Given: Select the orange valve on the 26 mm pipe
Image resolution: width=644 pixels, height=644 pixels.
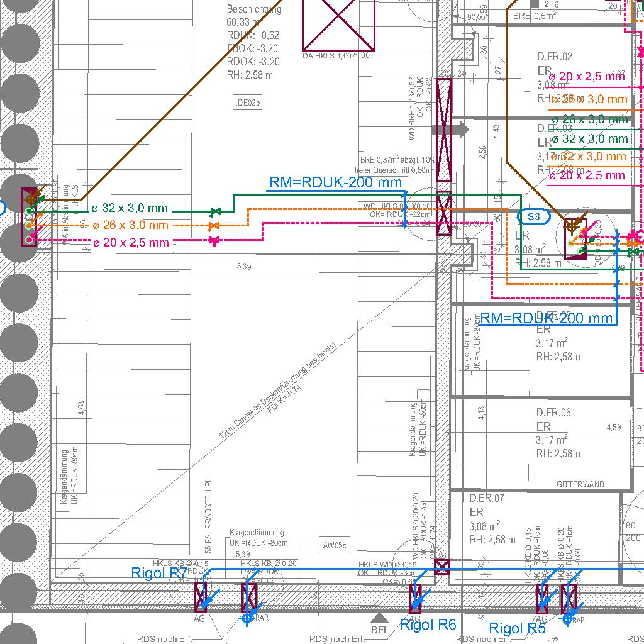Looking at the screenshot, I should [x=214, y=226].
